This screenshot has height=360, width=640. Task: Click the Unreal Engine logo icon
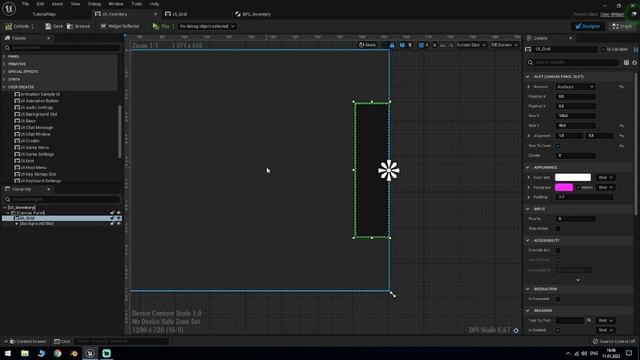[x=9, y=8]
